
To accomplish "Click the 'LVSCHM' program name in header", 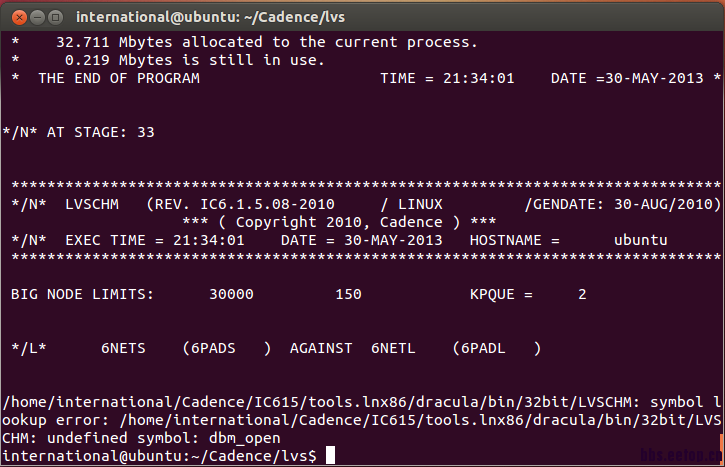I will 92,204.
